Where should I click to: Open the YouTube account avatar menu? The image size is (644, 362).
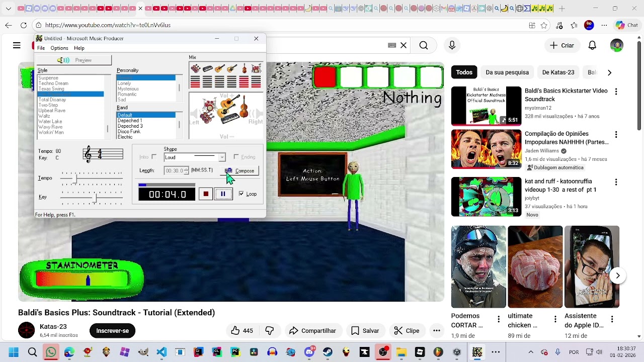click(x=616, y=46)
